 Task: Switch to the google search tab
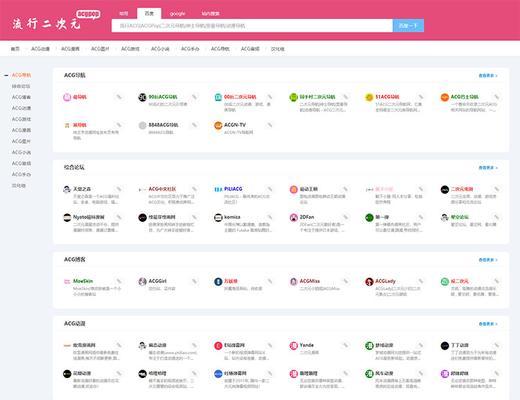[177, 14]
